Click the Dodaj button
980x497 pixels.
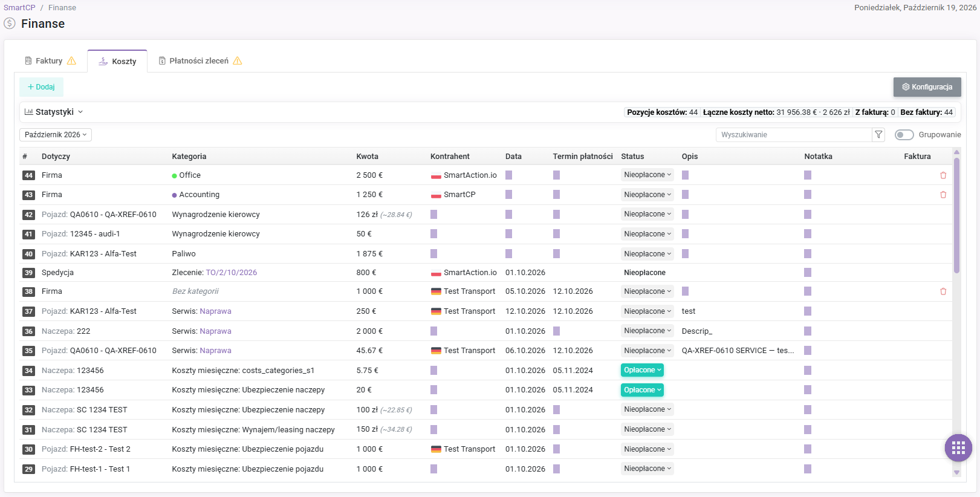[x=41, y=87]
